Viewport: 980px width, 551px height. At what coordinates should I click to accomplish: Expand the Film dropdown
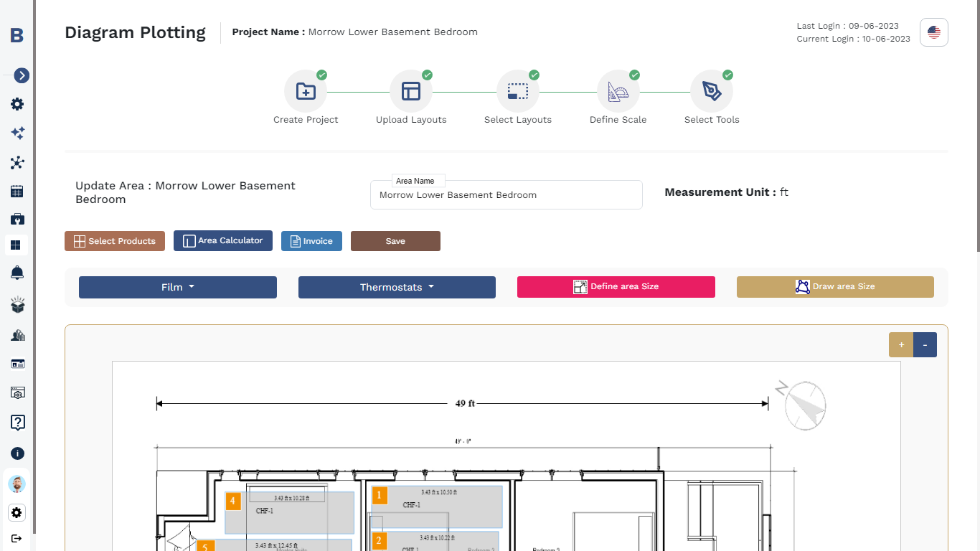[x=177, y=287]
